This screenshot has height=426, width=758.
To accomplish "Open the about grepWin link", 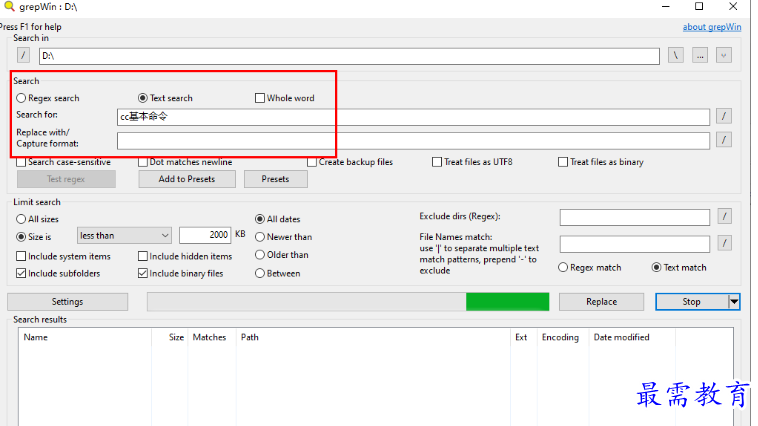I will 712,27.
